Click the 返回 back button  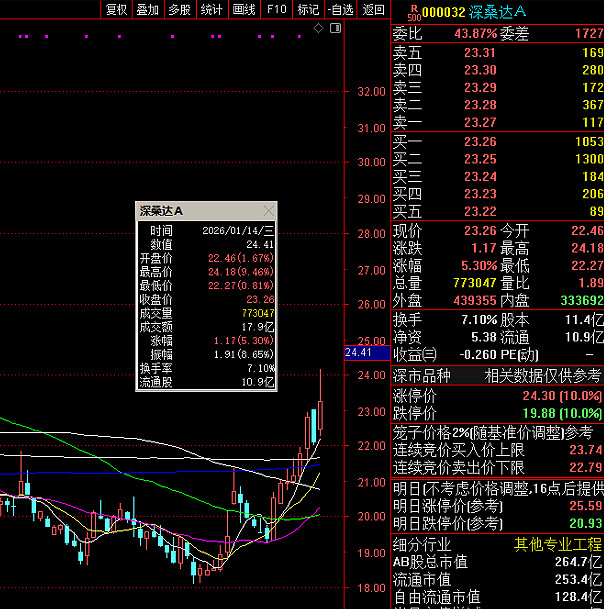click(x=373, y=10)
